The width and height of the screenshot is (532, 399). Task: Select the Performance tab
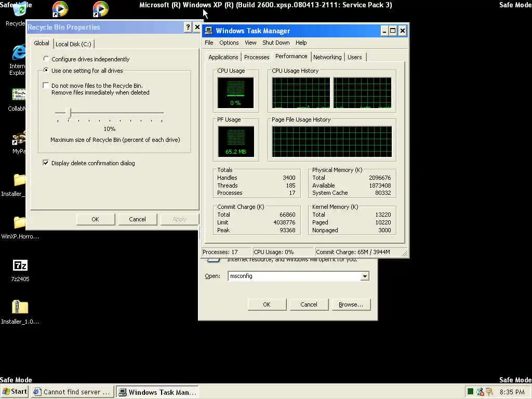[291, 56]
